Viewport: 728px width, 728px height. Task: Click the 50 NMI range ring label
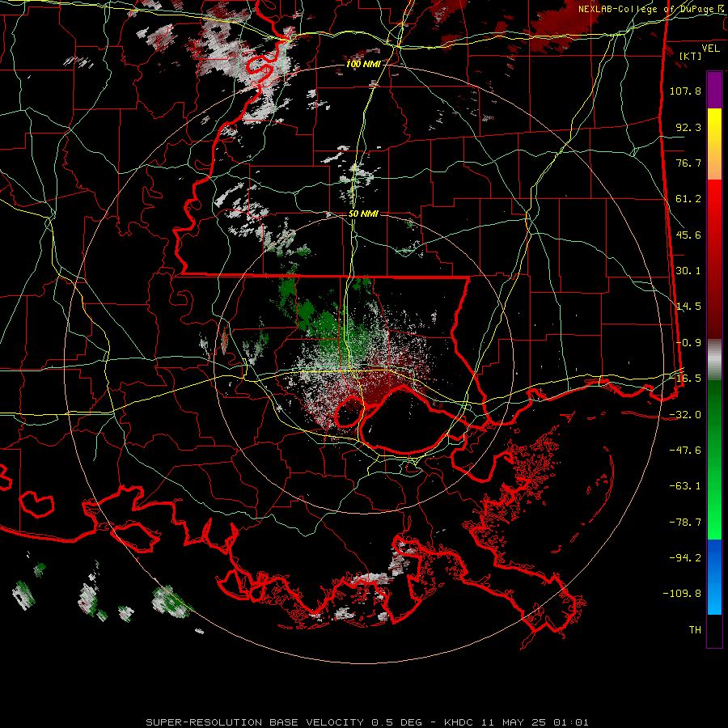tap(363, 214)
